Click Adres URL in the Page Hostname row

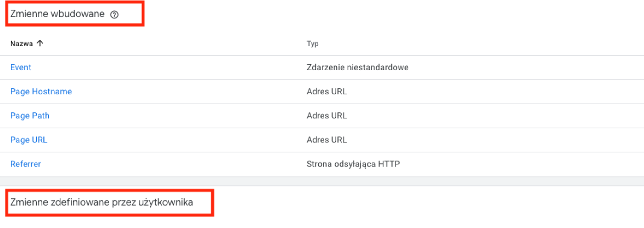(326, 92)
